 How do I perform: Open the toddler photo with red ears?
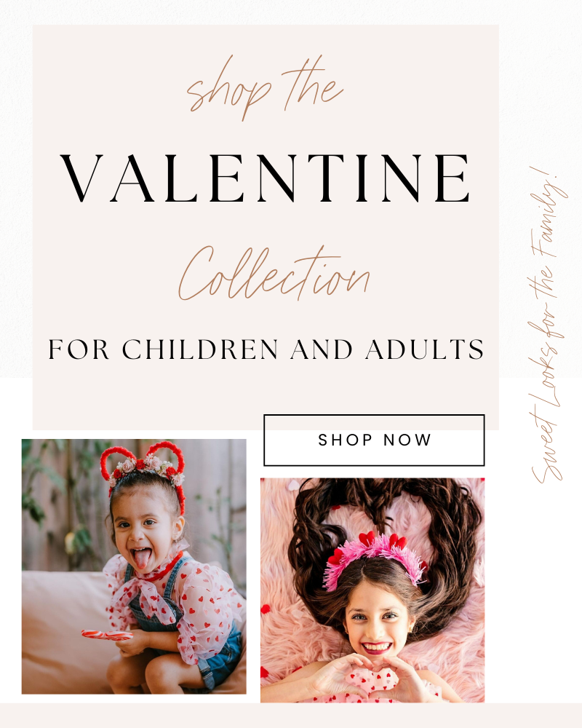(x=134, y=566)
